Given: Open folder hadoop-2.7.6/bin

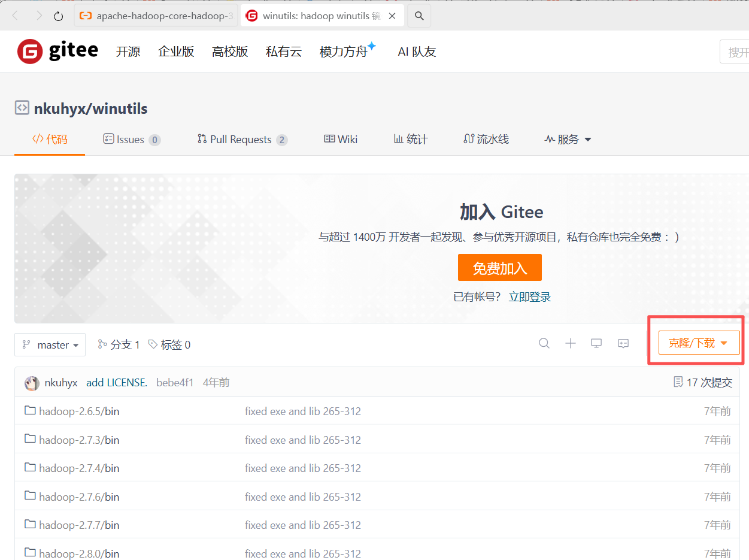Looking at the screenshot, I should (79, 497).
